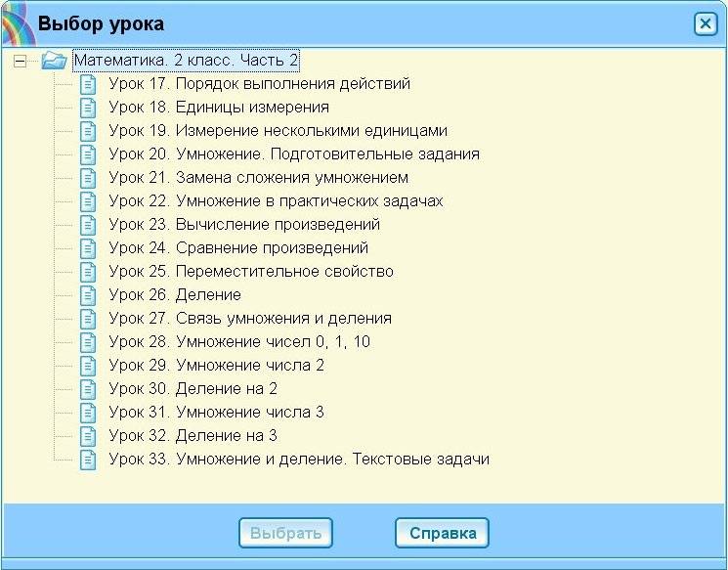Click document icon beside Урок 29

88,366
